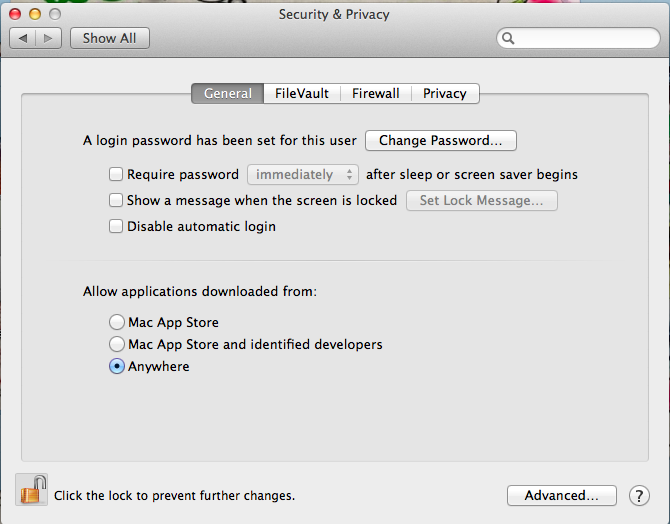Go back with the left arrow

pyautogui.click(x=23, y=38)
